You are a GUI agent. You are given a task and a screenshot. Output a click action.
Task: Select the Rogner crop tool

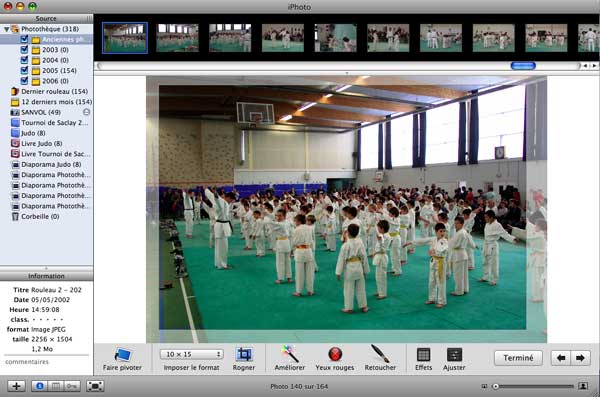[x=244, y=355]
